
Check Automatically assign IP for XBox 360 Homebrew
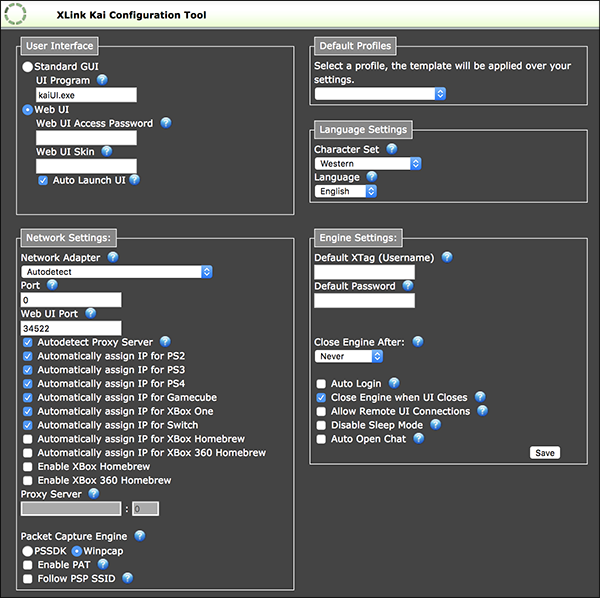(28, 453)
